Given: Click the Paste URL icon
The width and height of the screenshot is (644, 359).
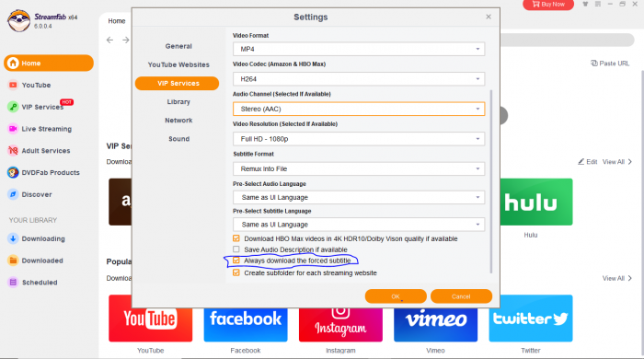Looking at the screenshot, I should (594, 64).
